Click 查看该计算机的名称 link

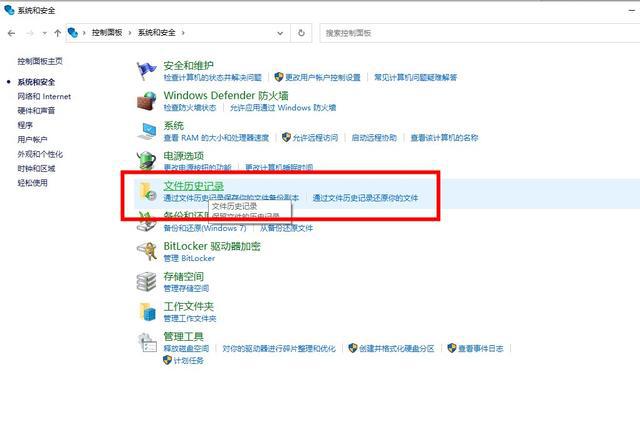click(444, 138)
